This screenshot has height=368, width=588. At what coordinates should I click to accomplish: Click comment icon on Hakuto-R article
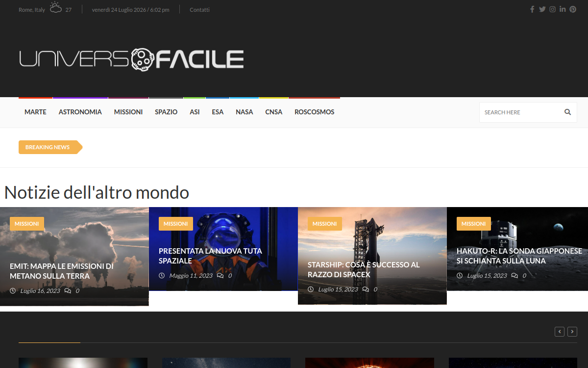tap(514, 276)
